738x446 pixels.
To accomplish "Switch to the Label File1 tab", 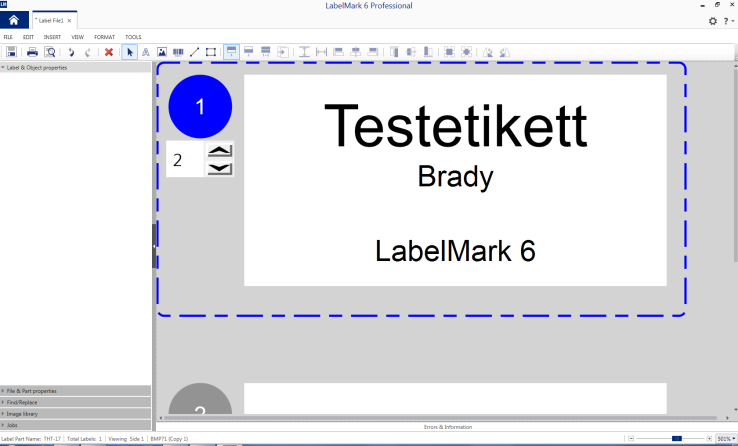I will coord(49,21).
